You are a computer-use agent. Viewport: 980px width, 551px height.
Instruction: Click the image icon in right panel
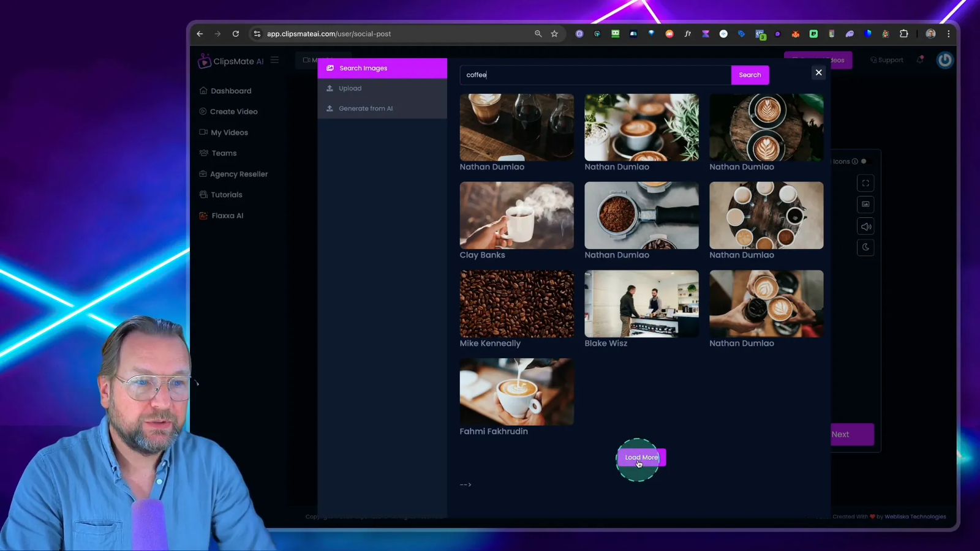click(x=865, y=204)
